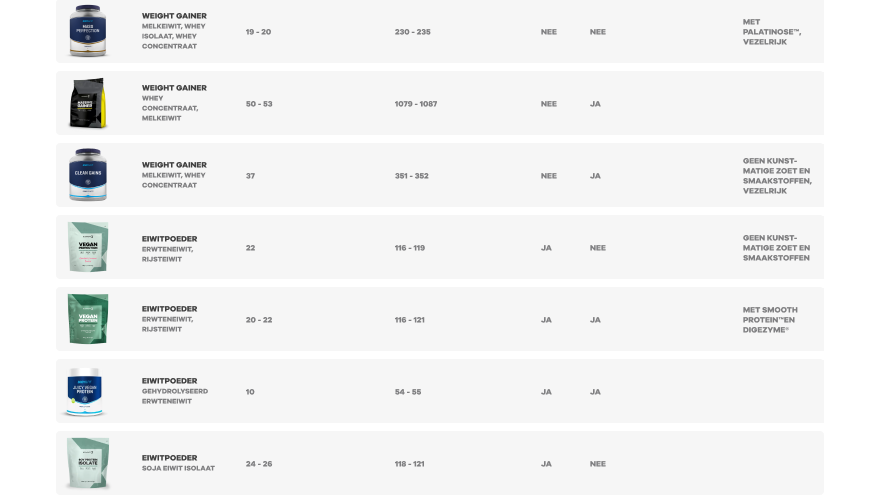Open the Weight Gainer with whey concentraat, melkeiwit
The image size is (880, 495).
pos(174,88)
